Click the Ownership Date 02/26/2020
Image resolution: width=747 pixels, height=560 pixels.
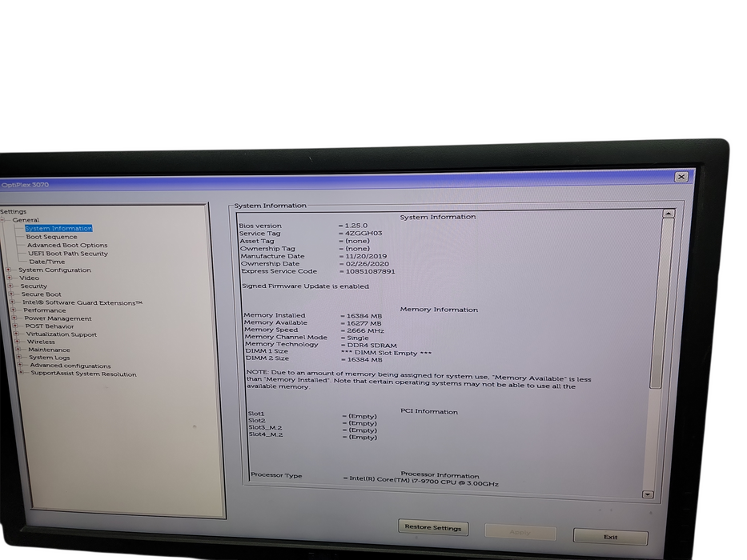[x=367, y=264]
